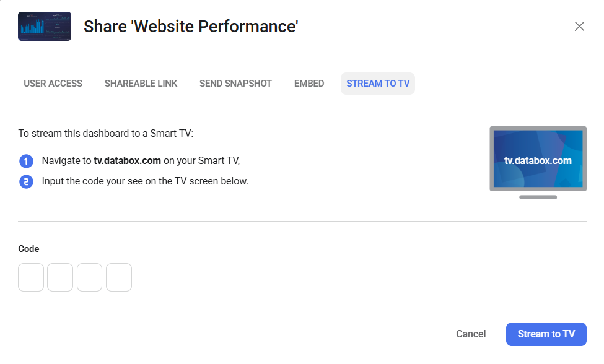Screen dimensions: 604x364
Task: Open the Shareable Link tab
Action: pos(141,84)
